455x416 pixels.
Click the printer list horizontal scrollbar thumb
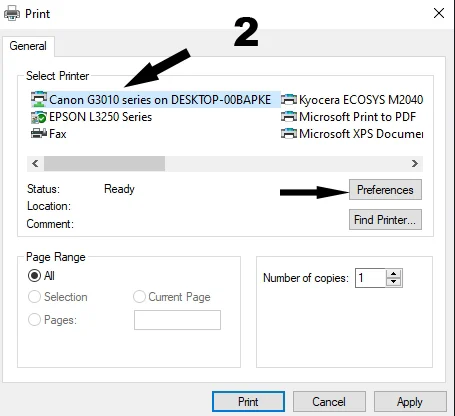104,163
